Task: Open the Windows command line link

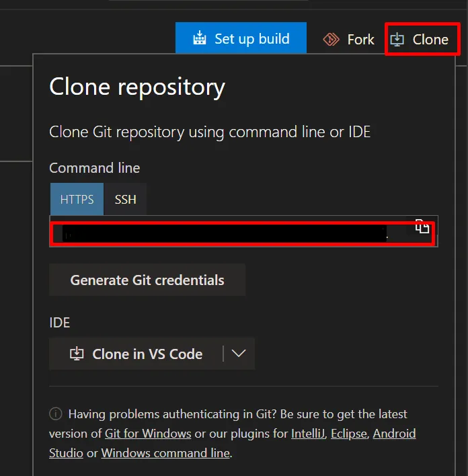Action: [165, 453]
